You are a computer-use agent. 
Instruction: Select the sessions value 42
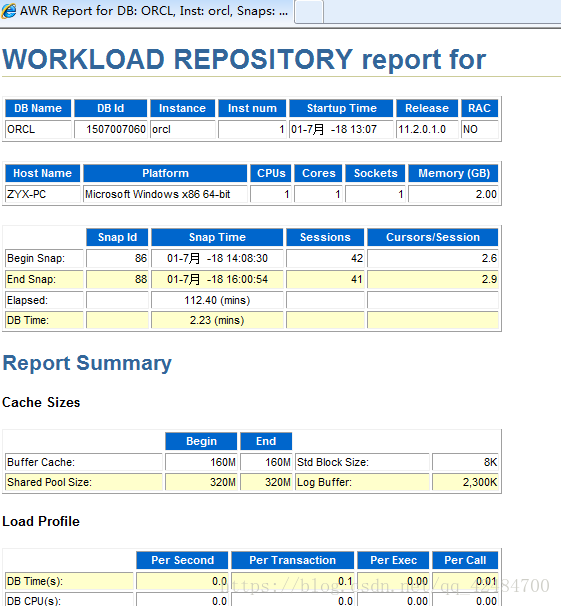pos(325,258)
